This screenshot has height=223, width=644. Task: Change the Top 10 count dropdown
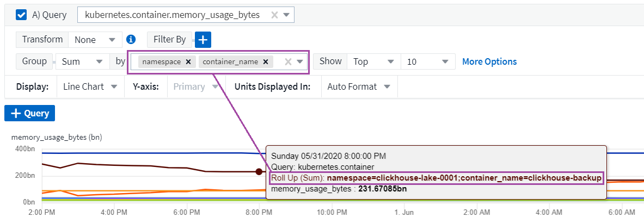(x=428, y=61)
